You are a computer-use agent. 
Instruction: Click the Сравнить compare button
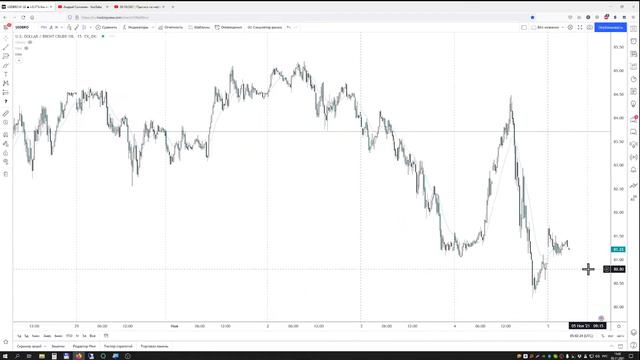click(106, 27)
